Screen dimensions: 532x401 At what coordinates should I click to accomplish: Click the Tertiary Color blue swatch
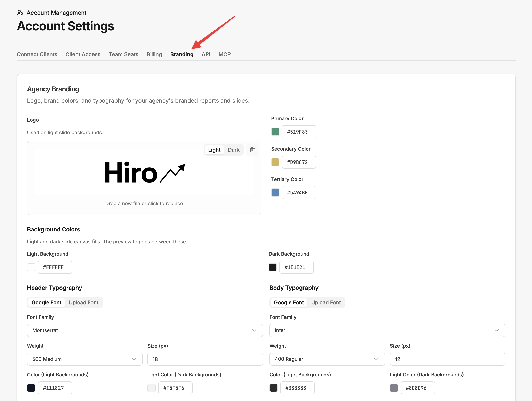(275, 192)
